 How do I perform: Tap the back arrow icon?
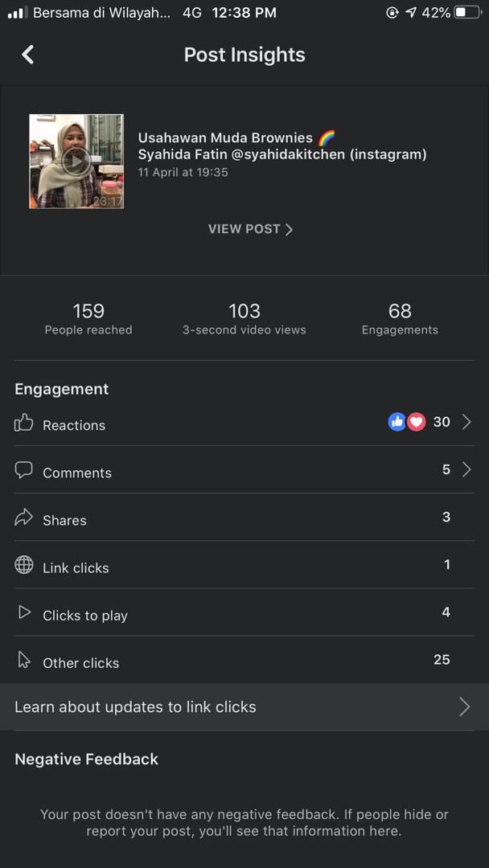(28, 55)
